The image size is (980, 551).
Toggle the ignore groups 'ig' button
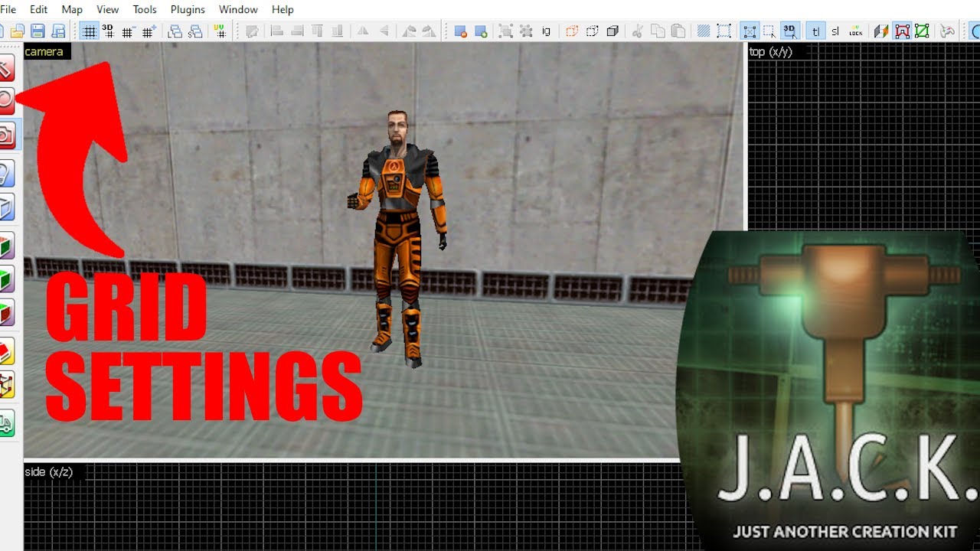(x=546, y=31)
